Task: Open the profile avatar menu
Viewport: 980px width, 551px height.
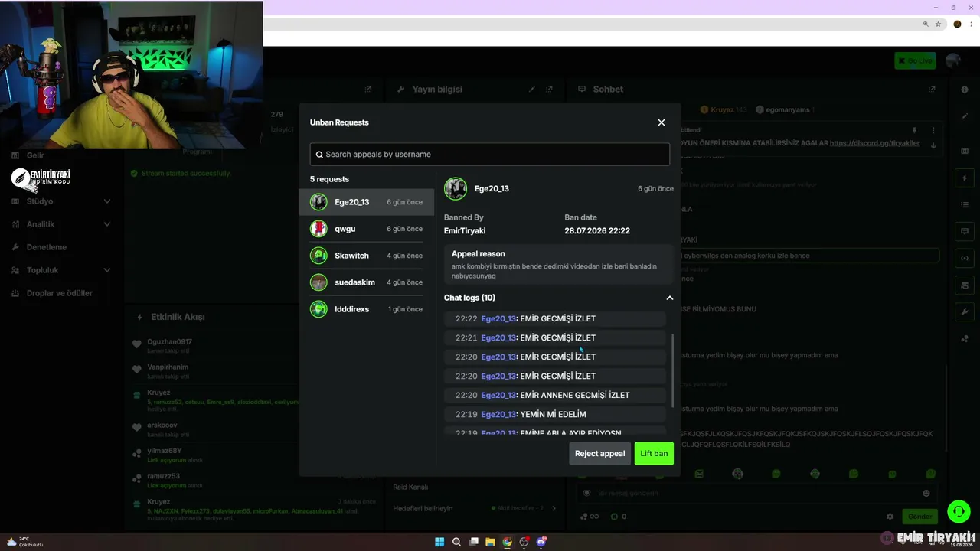Action: pos(953,60)
